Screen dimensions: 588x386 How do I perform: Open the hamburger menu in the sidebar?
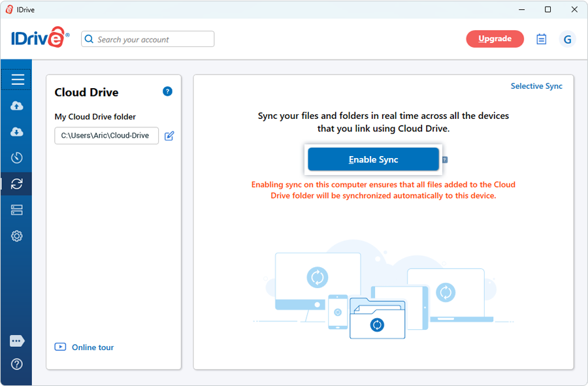tap(17, 80)
